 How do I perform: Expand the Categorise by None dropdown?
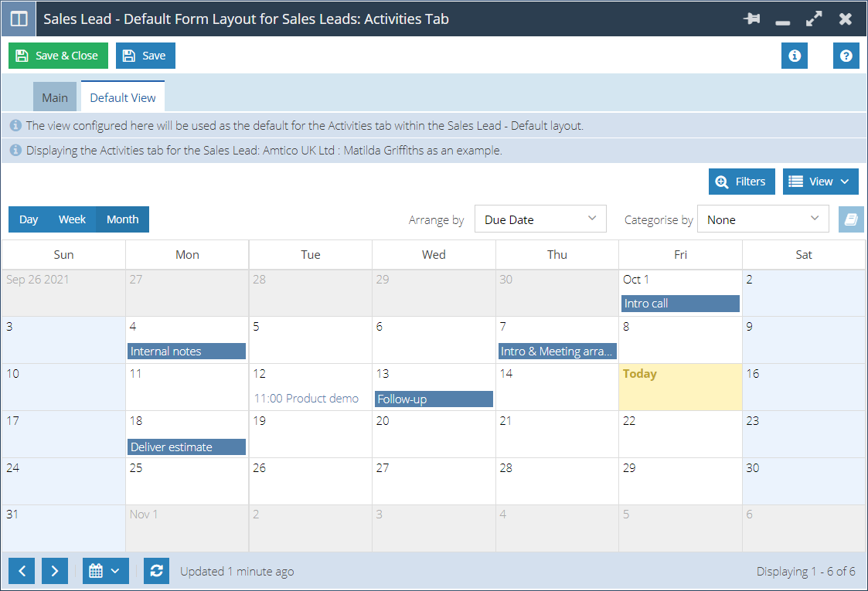763,219
